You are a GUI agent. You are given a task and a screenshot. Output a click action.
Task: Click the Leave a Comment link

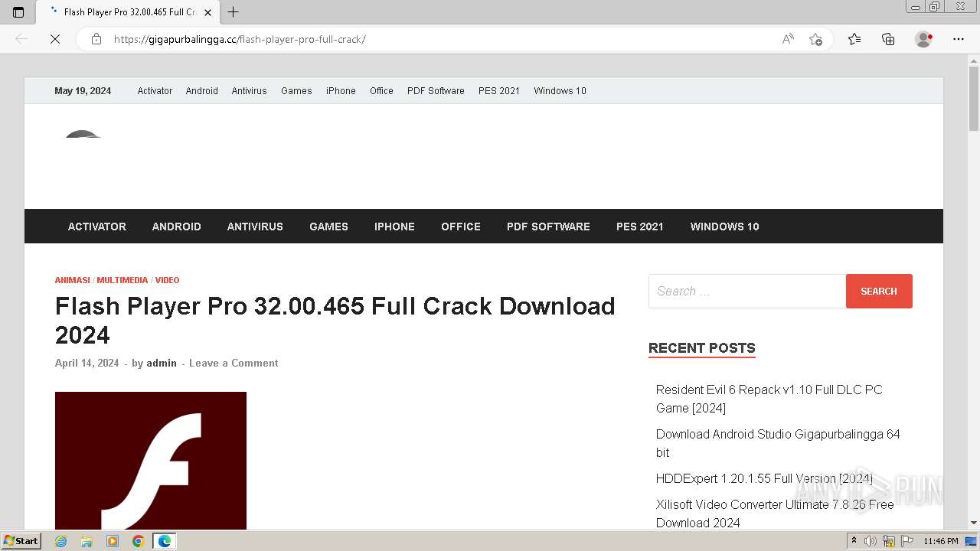click(x=234, y=363)
